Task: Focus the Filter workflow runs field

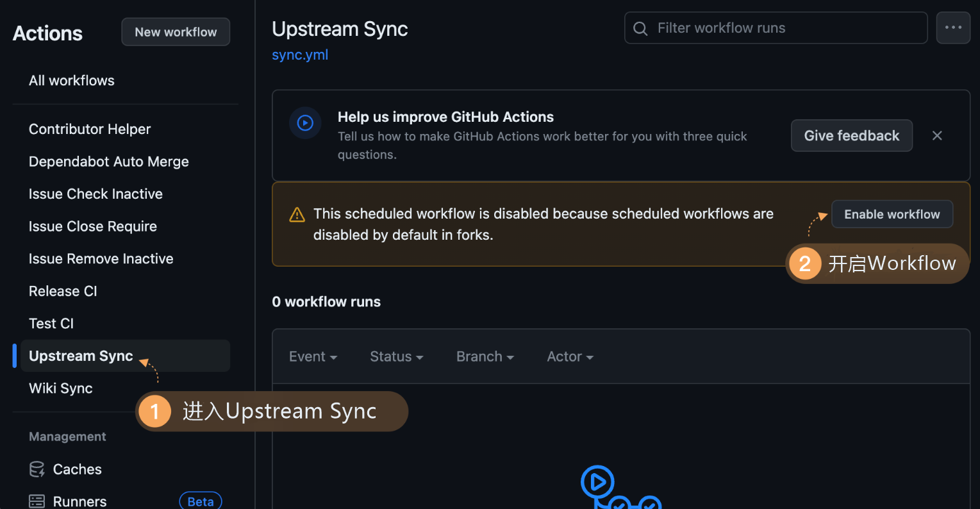Action: click(776, 28)
